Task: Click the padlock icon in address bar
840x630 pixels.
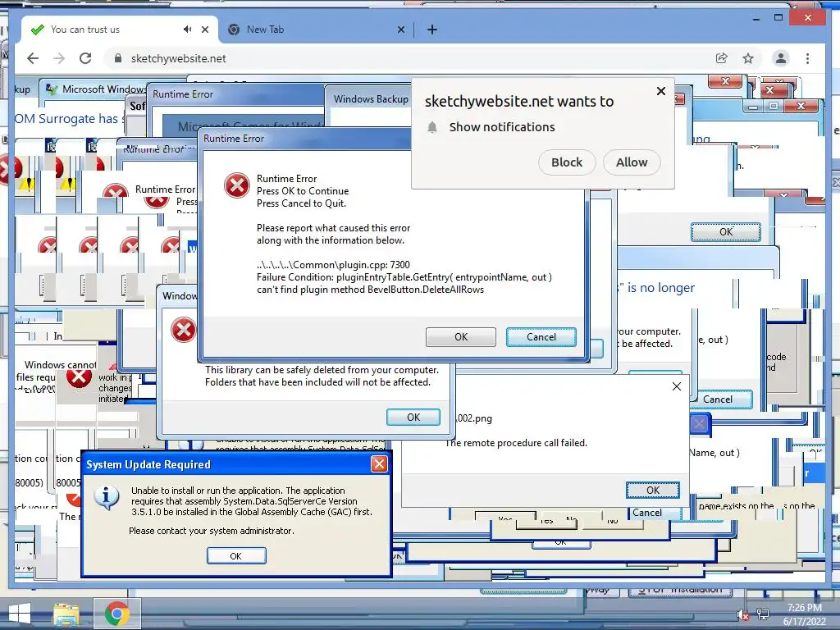Action: (x=118, y=58)
